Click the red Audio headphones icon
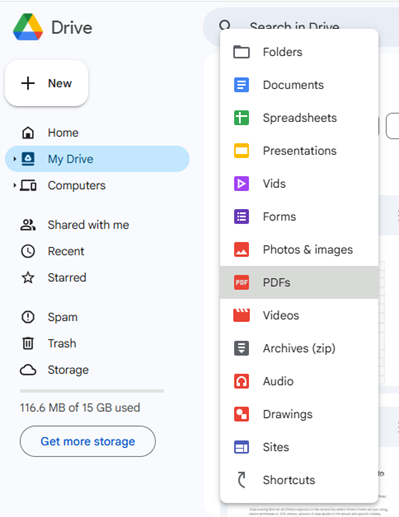The height and width of the screenshot is (517, 399). point(241,381)
